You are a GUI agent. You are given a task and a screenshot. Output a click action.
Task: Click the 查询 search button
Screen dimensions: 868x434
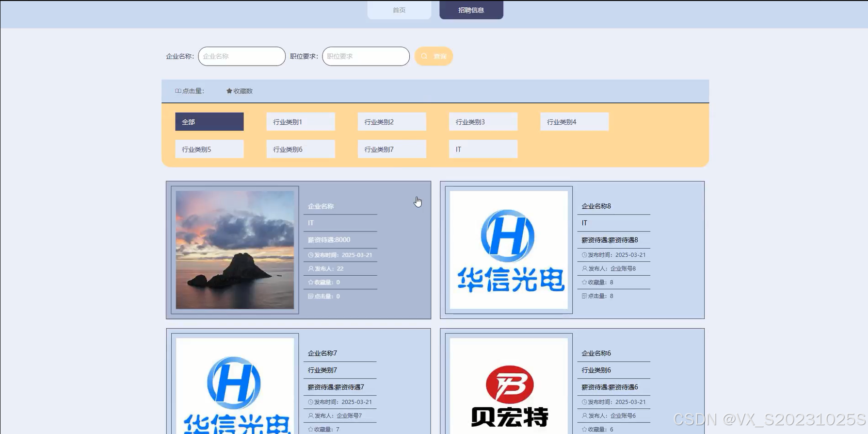pyautogui.click(x=434, y=56)
